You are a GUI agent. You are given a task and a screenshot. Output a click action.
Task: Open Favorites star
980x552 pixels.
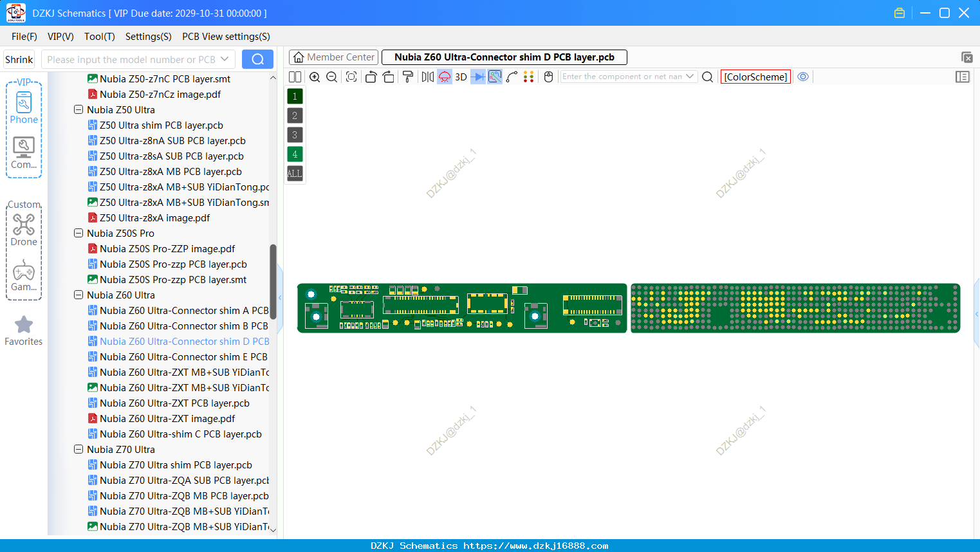tap(24, 331)
